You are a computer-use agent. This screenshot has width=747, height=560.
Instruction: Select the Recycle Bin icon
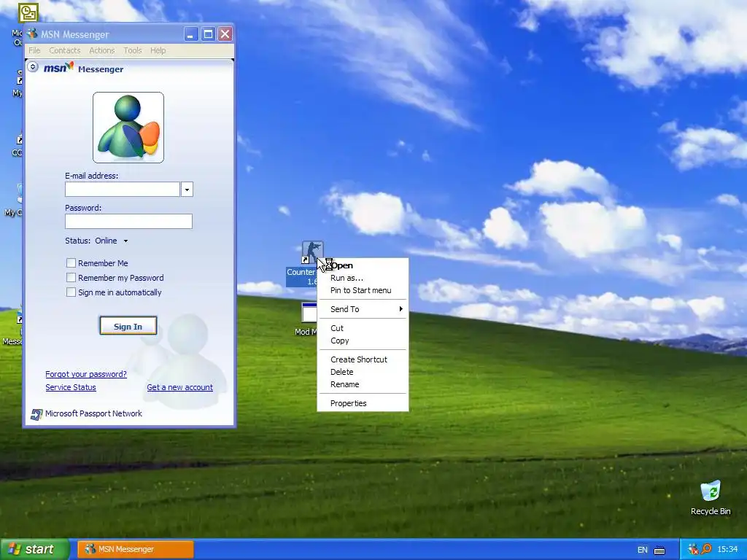point(711,491)
